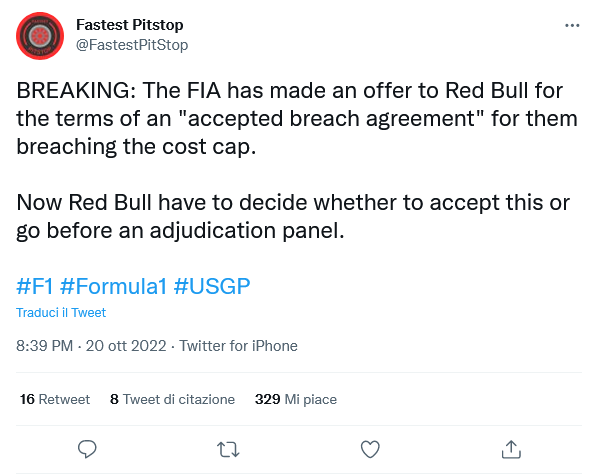The height and width of the screenshot is (474, 598).
Task: Click the share upload icon
Action: point(511,449)
